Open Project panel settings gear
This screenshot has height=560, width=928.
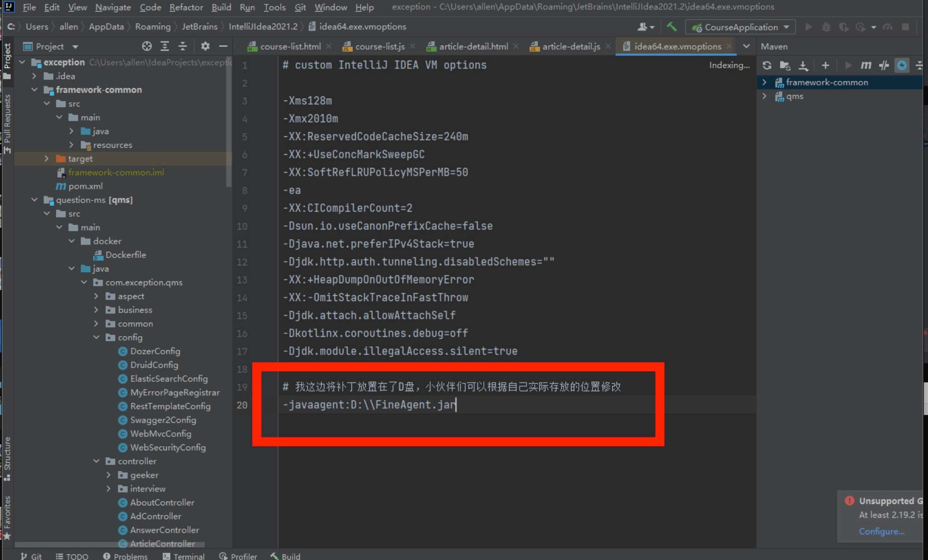tap(205, 46)
